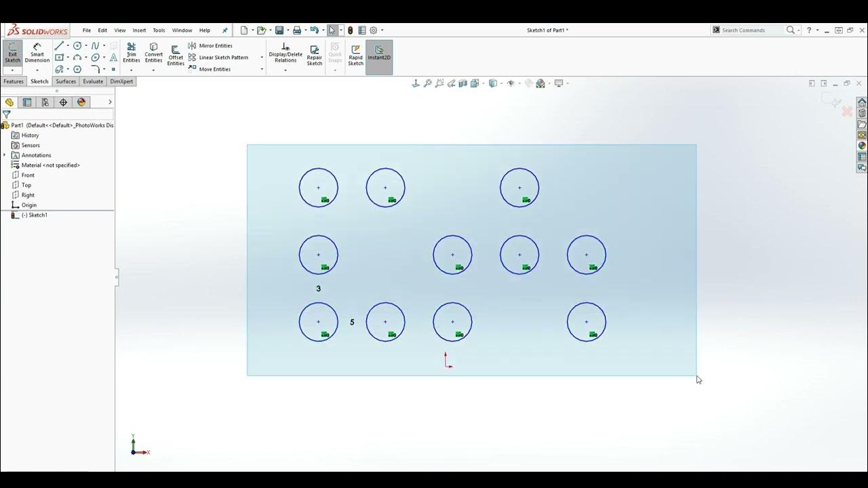The image size is (868, 488).
Task: Click the Rapid Sketch tool
Action: 356,55
